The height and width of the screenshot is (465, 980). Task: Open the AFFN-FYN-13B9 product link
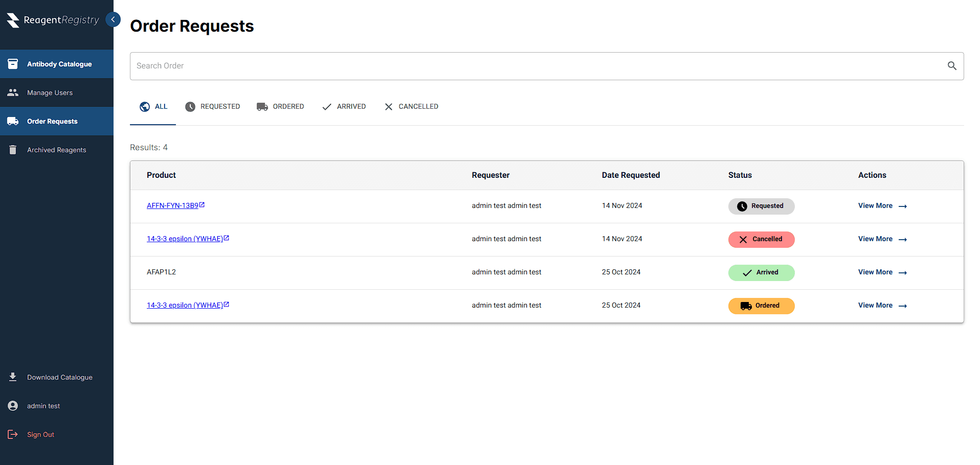point(172,205)
